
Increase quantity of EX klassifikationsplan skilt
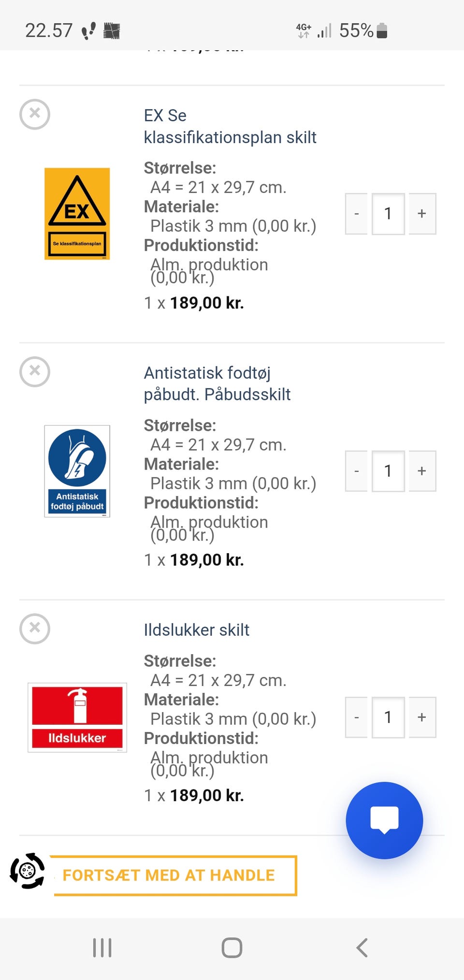(x=422, y=214)
